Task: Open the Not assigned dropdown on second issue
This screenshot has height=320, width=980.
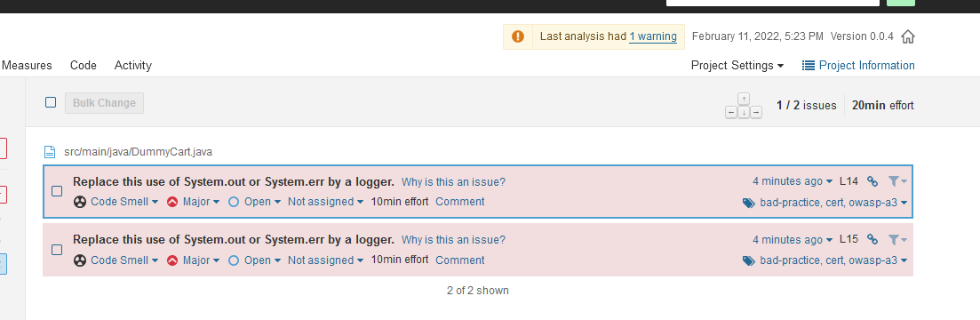Action: point(325,260)
